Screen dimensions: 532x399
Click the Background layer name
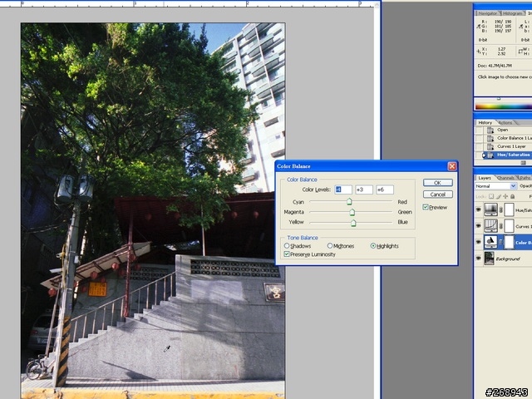tap(508, 259)
